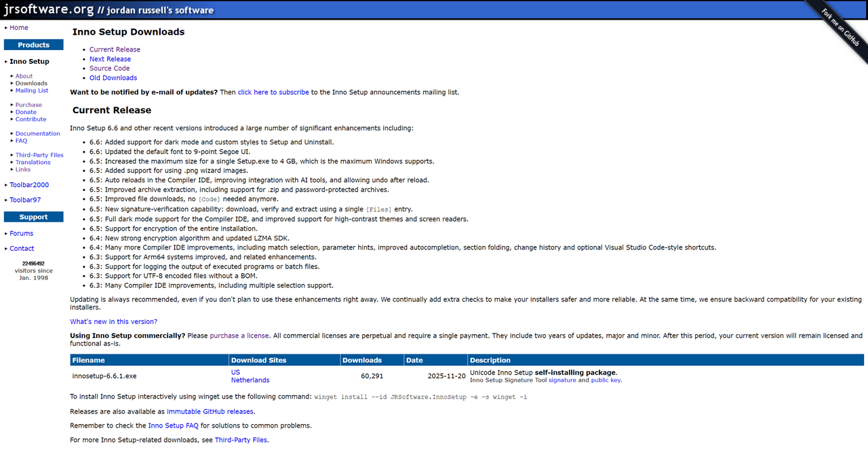Choose the Netherlands download mirror
The height and width of the screenshot is (452, 868).
pos(250,379)
